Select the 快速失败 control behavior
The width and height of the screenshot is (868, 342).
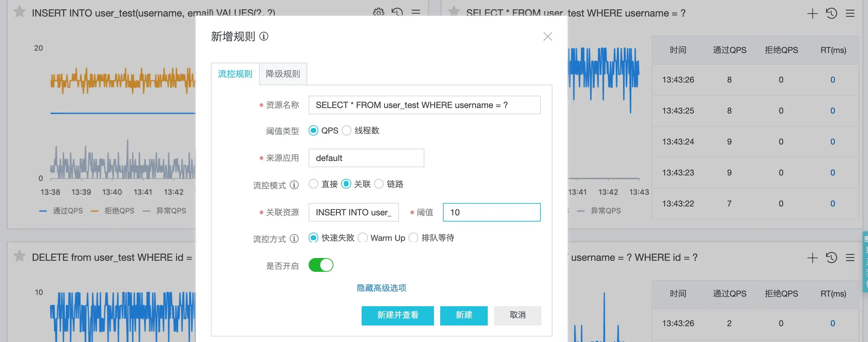pos(313,238)
